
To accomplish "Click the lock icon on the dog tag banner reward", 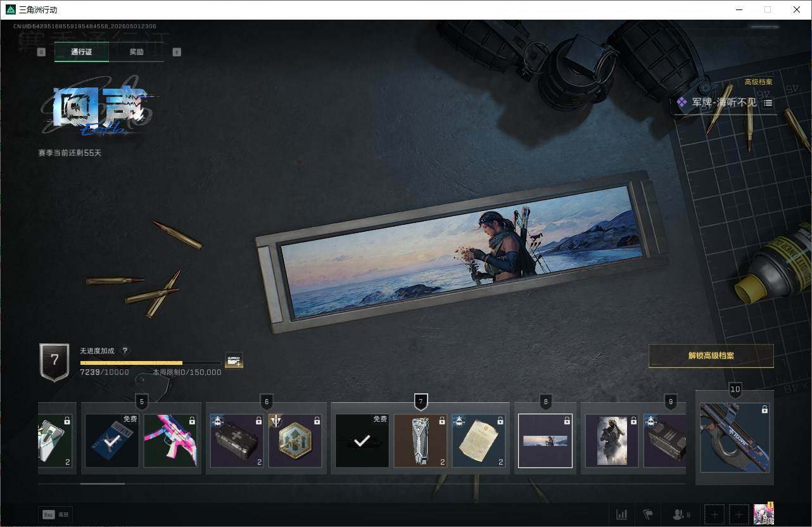I will (x=567, y=420).
